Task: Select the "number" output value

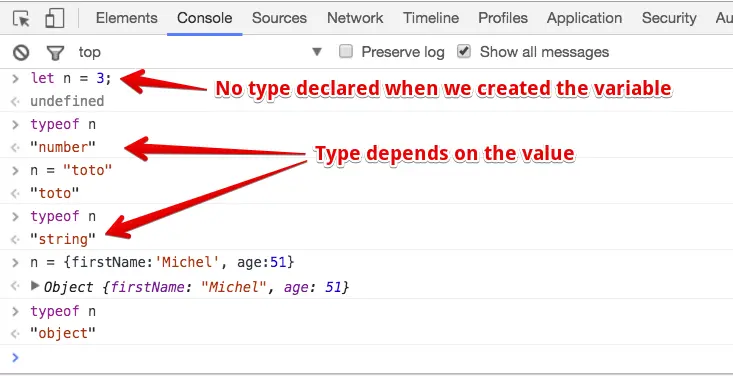Action: 63,147
